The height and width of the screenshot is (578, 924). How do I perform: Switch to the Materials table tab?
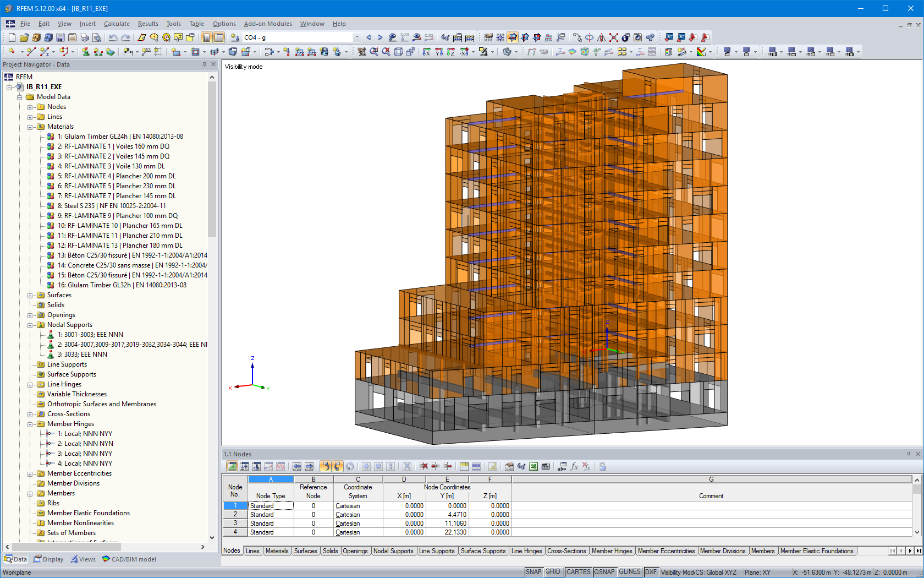click(277, 550)
